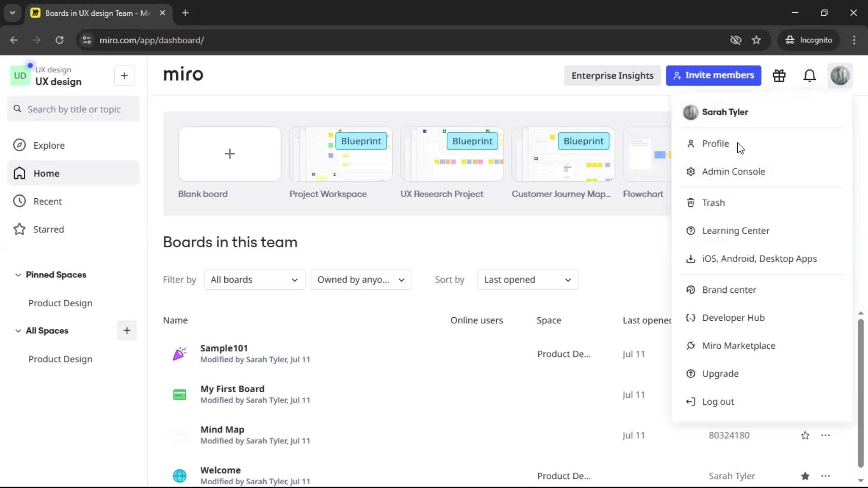The image size is (868, 488).
Task: Open the All boards filter dropdown
Action: click(x=254, y=280)
